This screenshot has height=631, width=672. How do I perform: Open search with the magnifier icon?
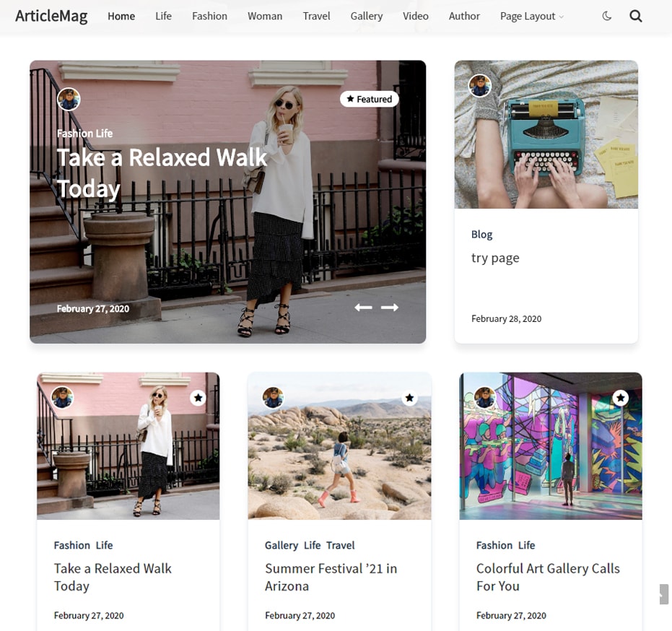coord(636,17)
